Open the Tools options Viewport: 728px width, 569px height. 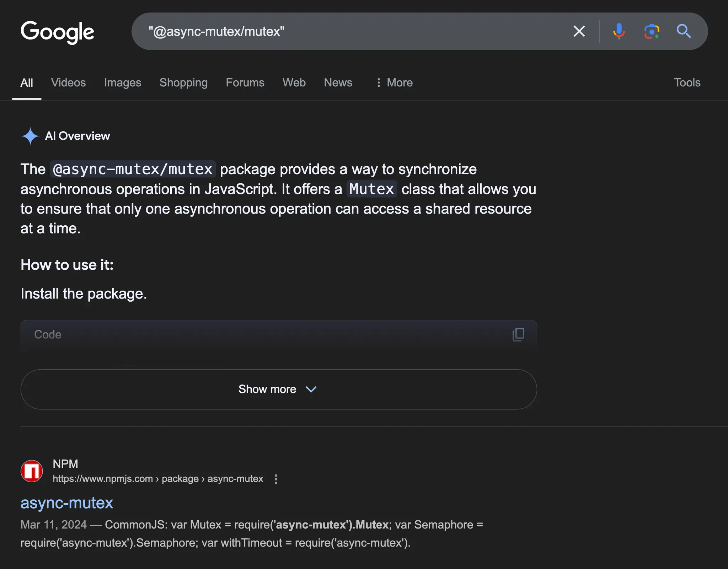coord(687,82)
